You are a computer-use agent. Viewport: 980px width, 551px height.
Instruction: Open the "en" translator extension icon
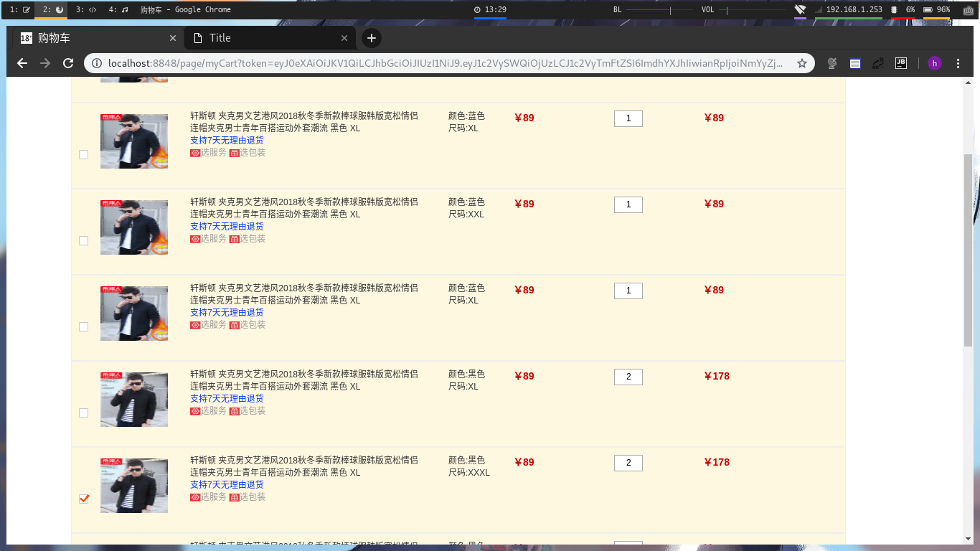click(877, 63)
